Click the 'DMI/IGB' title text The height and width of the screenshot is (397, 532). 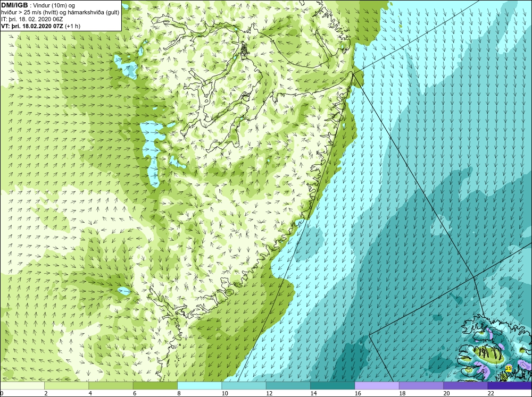[14, 5]
